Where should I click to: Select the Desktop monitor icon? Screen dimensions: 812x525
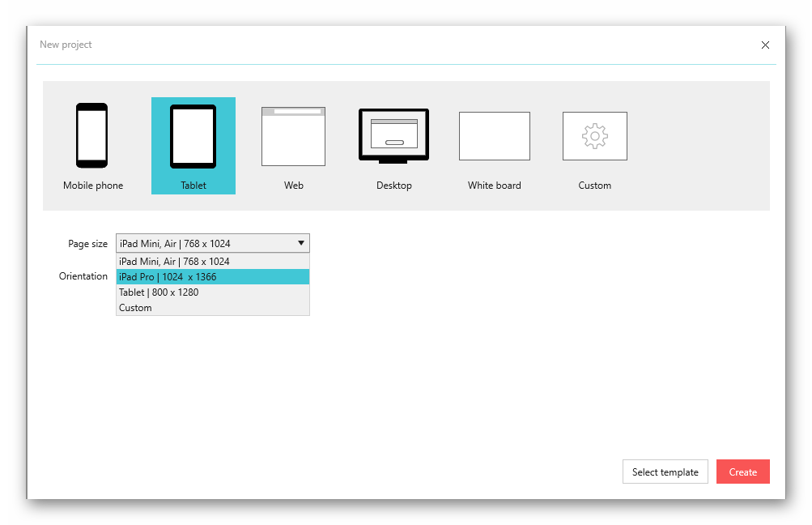pyautogui.click(x=393, y=135)
